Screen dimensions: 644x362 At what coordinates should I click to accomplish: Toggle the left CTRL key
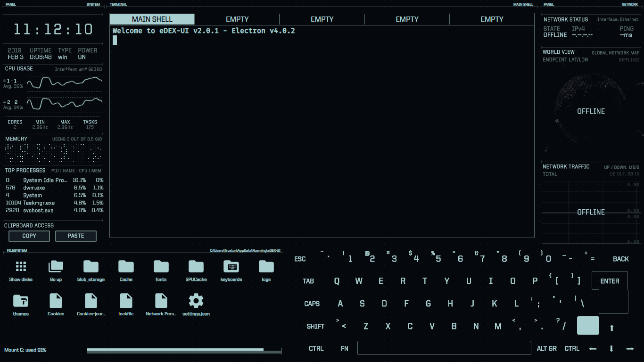[x=316, y=348]
